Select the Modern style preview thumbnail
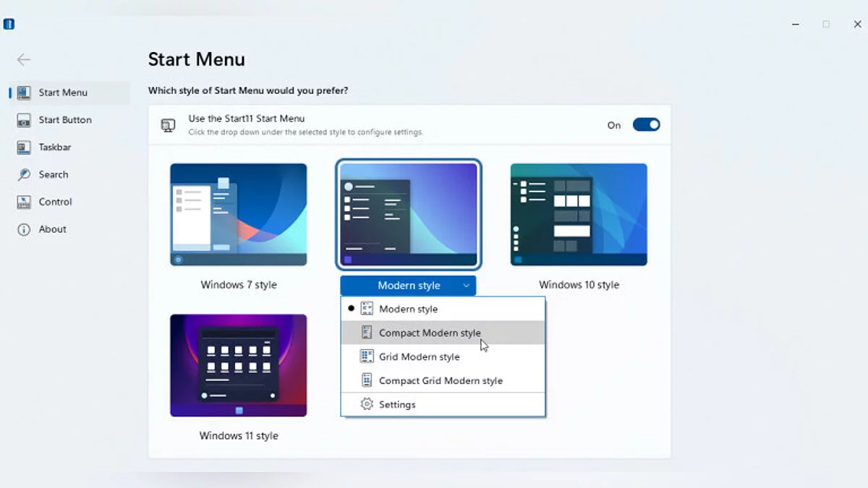 pyautogui.click(x=409, y=215)
